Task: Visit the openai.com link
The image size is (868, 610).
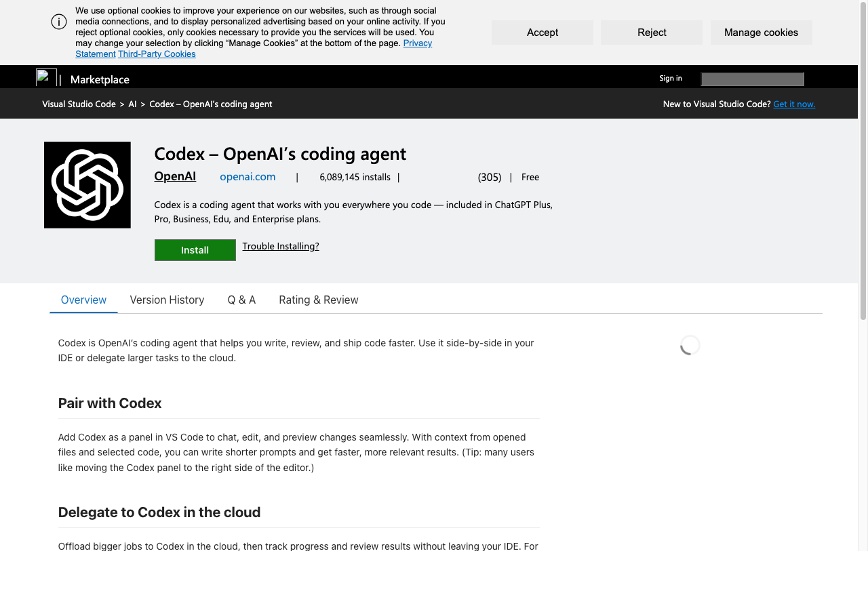Action: 248,177
